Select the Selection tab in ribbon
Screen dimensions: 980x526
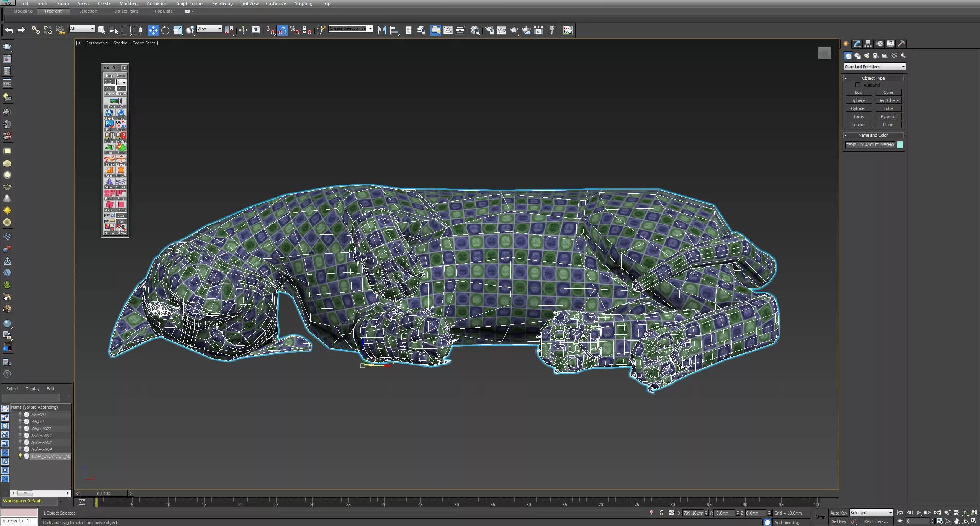coord(88,11)
